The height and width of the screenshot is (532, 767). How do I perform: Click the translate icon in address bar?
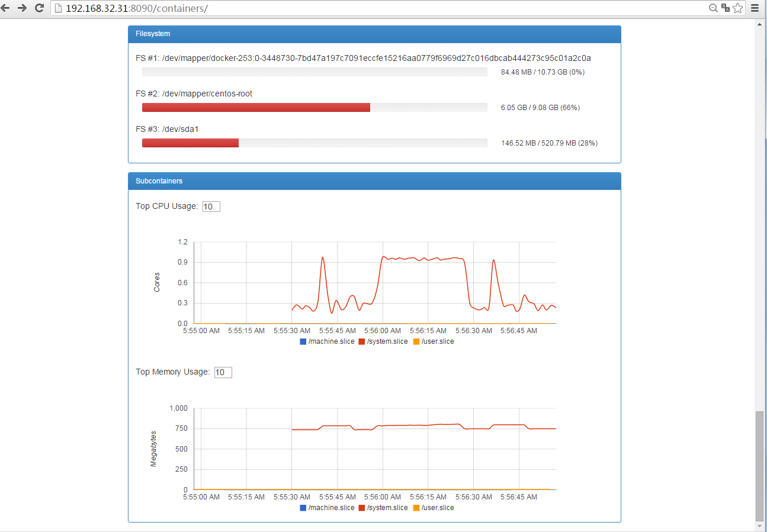[726, 8]
